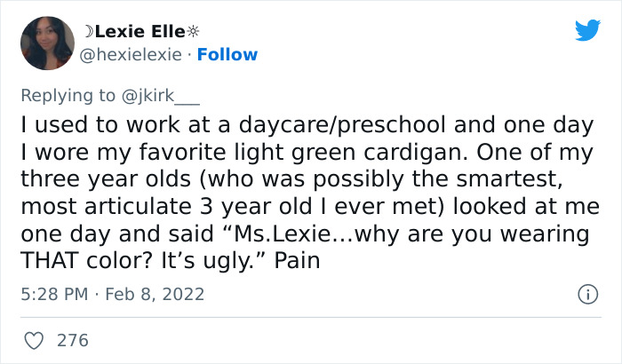This screenshot has height=364, width=622.
Task: Open the tweet info icon
Action: click(x=586, y=293)
